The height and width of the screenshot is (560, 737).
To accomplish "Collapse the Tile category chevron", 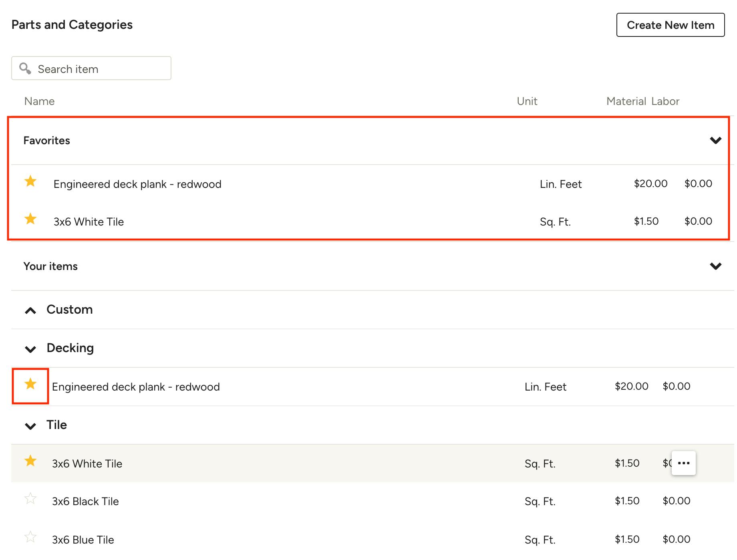I will pos(30,426).
